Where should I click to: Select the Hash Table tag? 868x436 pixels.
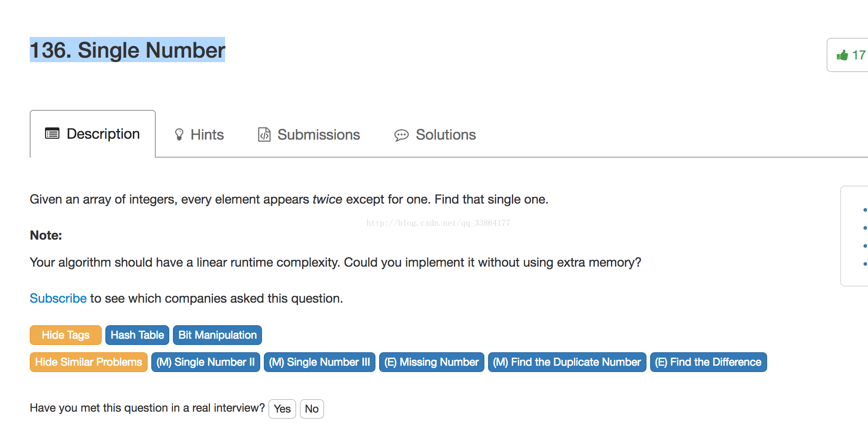click(x=137, y=335)
